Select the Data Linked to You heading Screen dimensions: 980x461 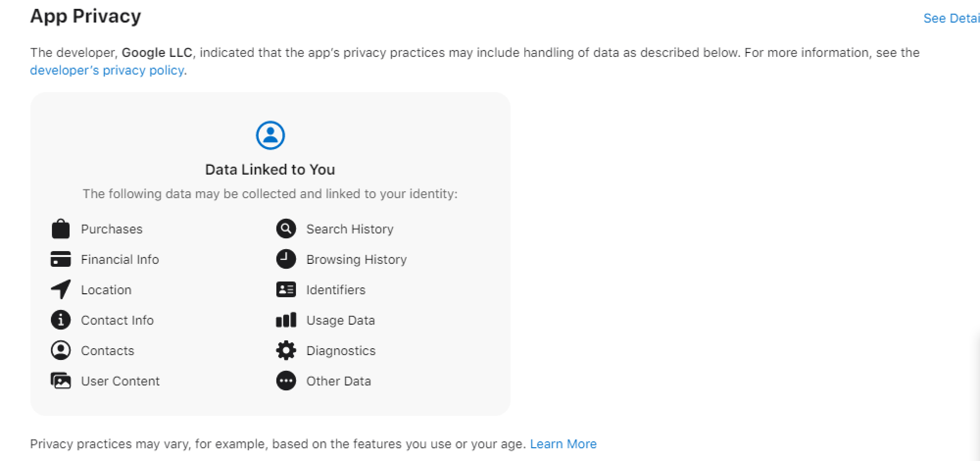270,169
